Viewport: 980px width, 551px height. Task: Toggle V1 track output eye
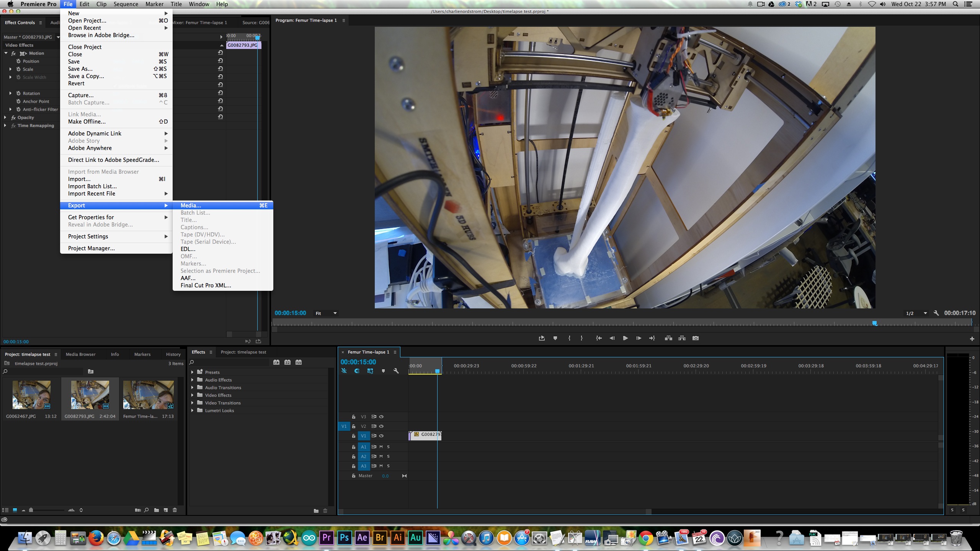[x=381, y=436]
